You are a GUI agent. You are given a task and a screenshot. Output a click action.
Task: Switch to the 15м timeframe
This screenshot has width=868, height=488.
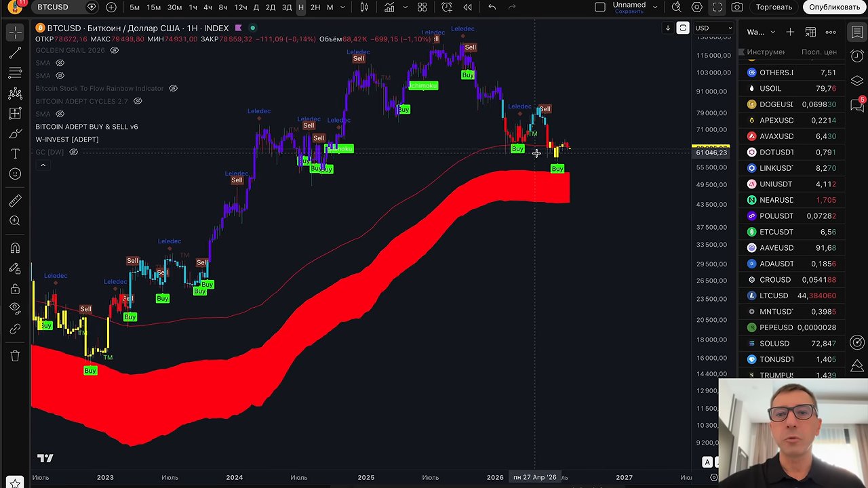[154, 7]
